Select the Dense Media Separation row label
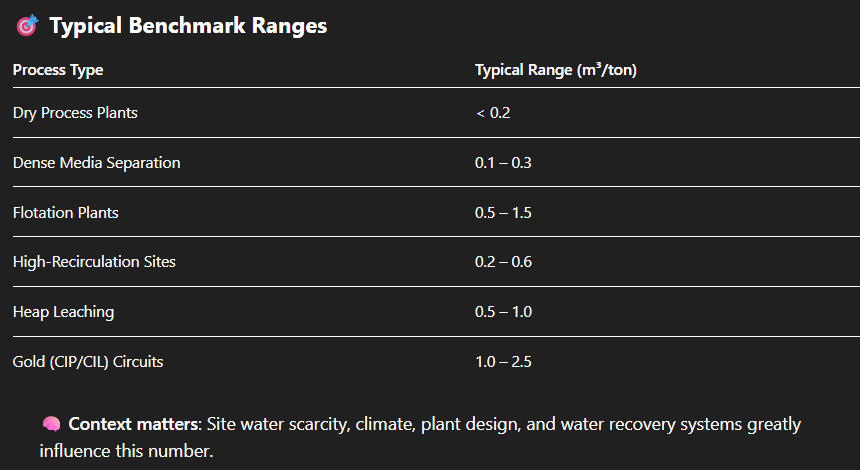860x470 pixels. pyautogui.click(x=97, y=162)
